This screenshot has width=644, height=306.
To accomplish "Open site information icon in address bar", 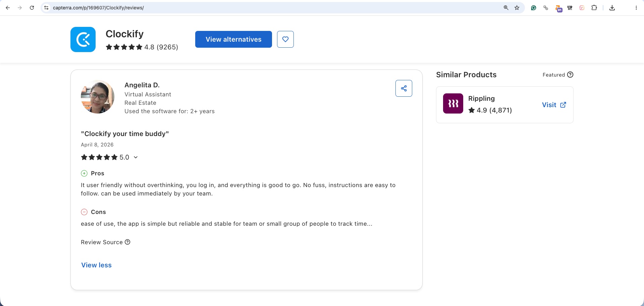I will pos(47,8).
